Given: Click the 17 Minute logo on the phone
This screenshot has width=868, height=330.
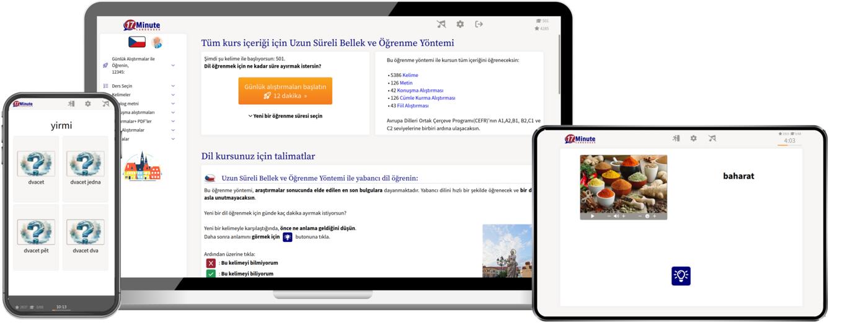Looking at the screenshot, I should point(22,104).
